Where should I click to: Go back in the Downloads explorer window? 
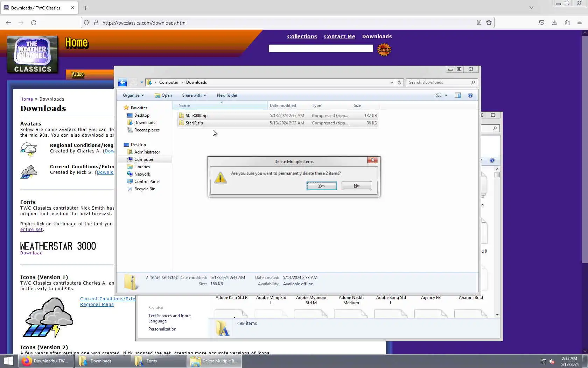point(122,82)
